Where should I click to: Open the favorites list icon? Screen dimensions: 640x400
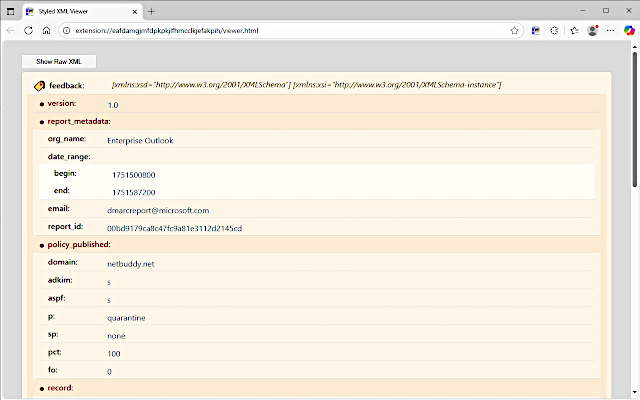pos(574,31)
